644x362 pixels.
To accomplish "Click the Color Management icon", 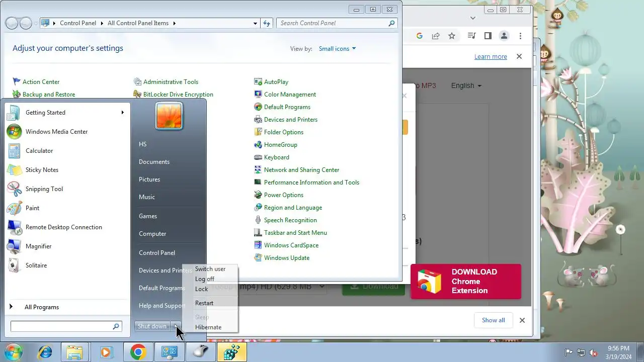I will tap(258, 95).
